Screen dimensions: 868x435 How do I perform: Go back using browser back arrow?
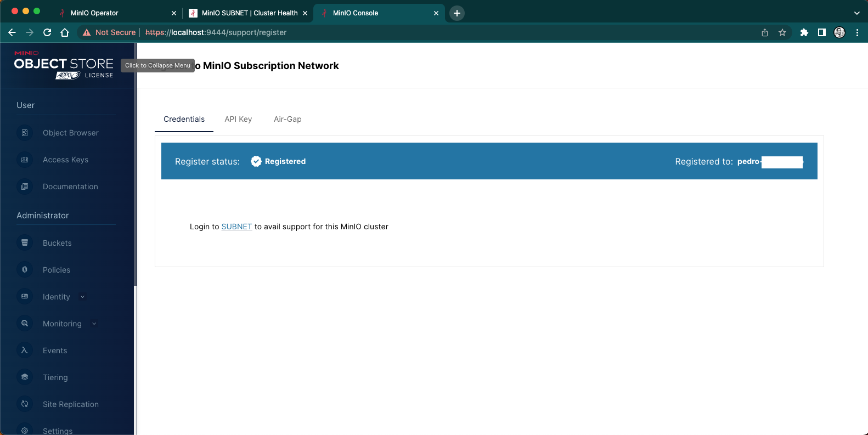pos(12,32)
